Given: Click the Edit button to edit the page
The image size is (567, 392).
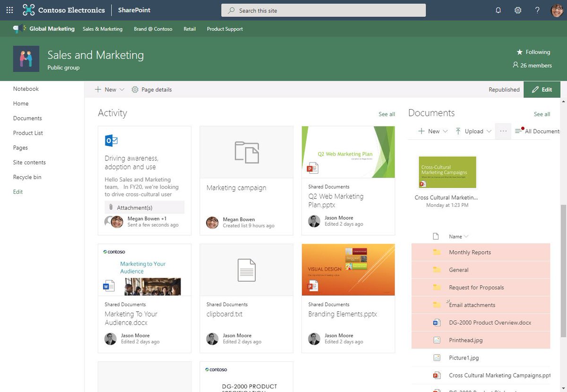Looking at the screenshot, I should [x=541, y=89].
